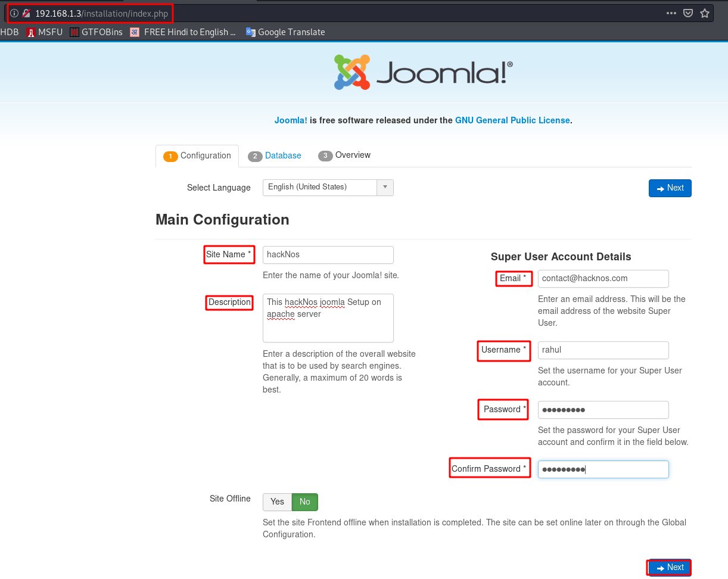
Task: Open the English (United States) language selector
Action: 321,188
